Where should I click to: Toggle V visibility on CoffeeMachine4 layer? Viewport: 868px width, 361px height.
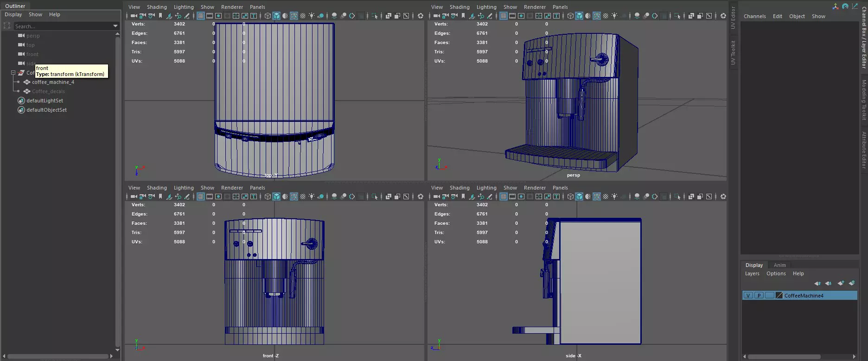(x=748, y=295)
